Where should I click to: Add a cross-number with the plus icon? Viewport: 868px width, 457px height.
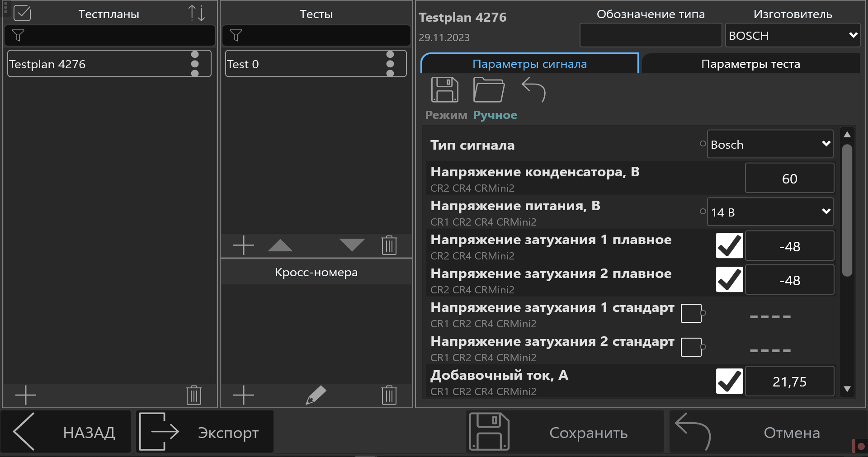(244, 395)
